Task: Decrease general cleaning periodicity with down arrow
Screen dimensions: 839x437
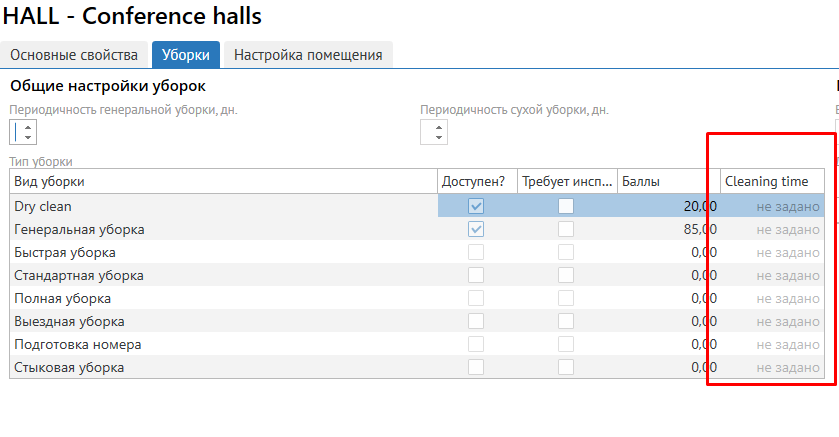Action: [x=28, y=137]
